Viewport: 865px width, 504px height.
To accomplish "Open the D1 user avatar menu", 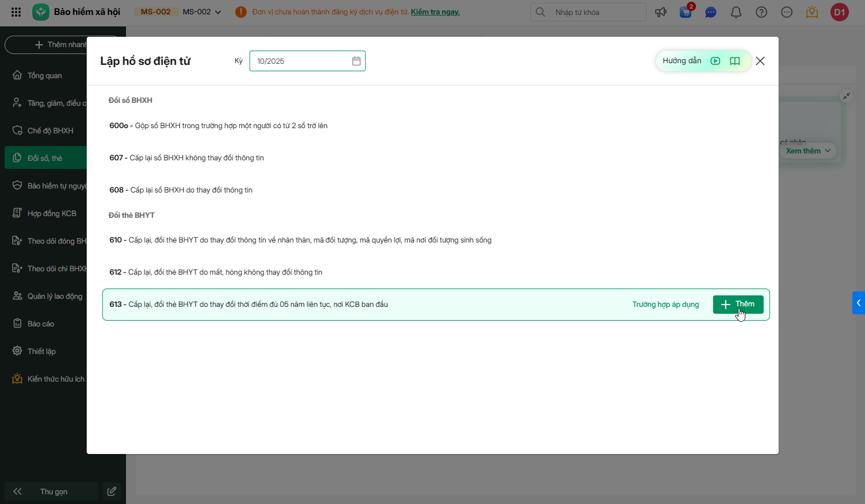I will (840, 12).
